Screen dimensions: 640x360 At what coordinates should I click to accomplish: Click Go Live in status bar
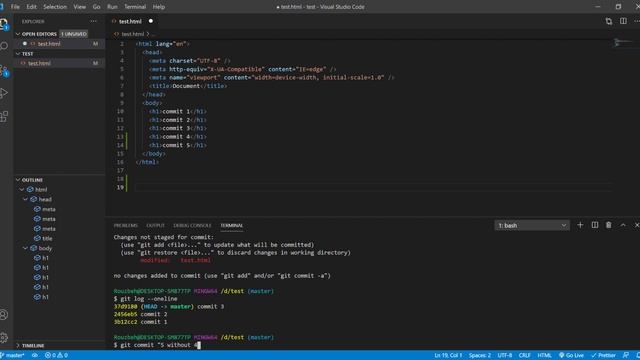[571, 356]
